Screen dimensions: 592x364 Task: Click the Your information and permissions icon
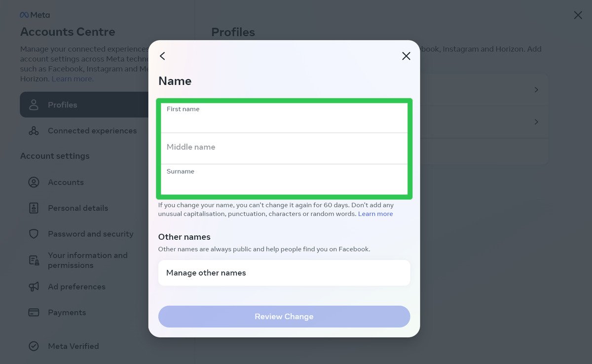coord(34,260)
